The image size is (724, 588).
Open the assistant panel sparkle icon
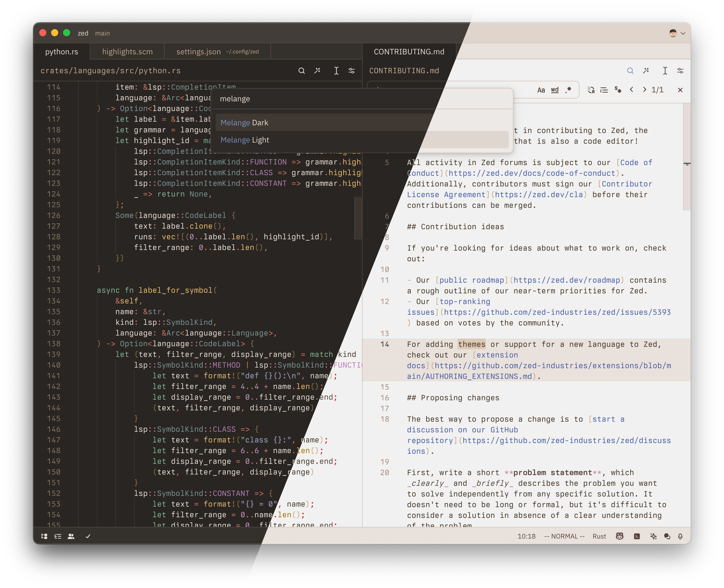click(x=654, y=536)
